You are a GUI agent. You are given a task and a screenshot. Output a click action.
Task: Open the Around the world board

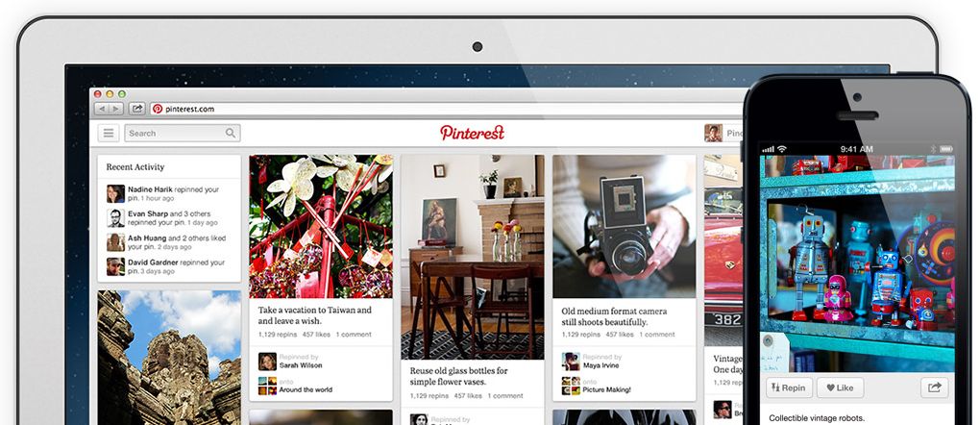click(x=306, y=389)
